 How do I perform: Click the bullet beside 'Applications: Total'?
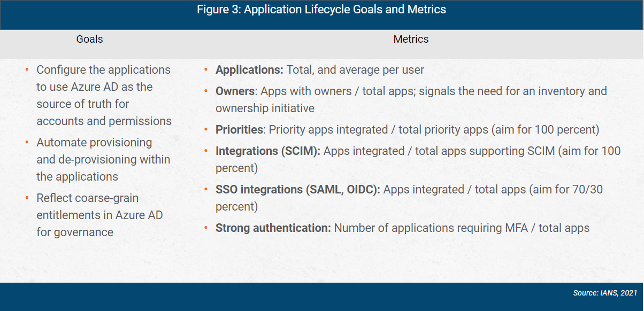pyautogui.click(x=205, y=69)
